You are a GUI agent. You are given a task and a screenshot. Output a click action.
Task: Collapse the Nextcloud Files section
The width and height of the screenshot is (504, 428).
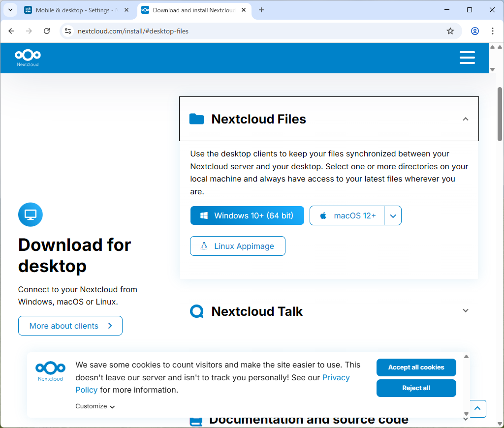(465, 119)
